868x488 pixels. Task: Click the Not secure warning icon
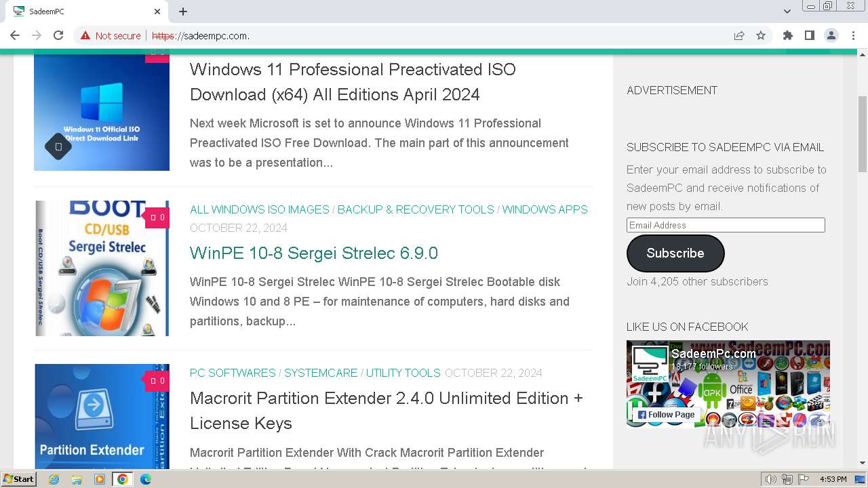[85, 35]
